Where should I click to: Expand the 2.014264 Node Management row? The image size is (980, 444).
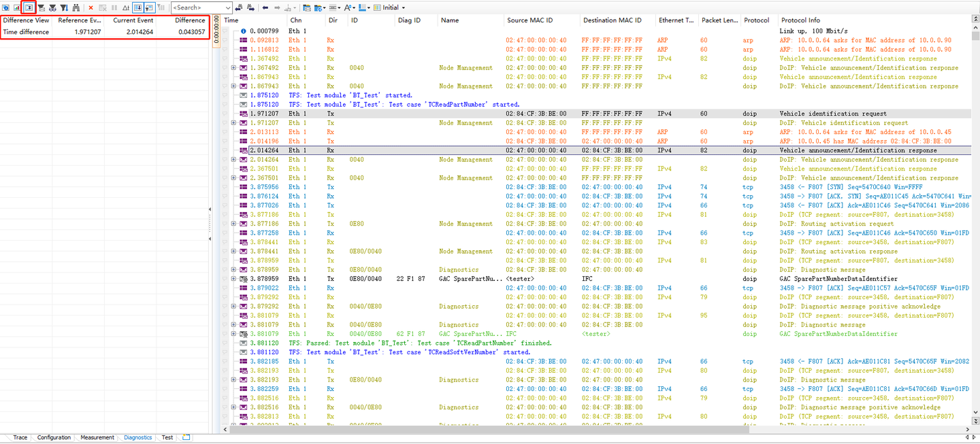tap(233, 160)
